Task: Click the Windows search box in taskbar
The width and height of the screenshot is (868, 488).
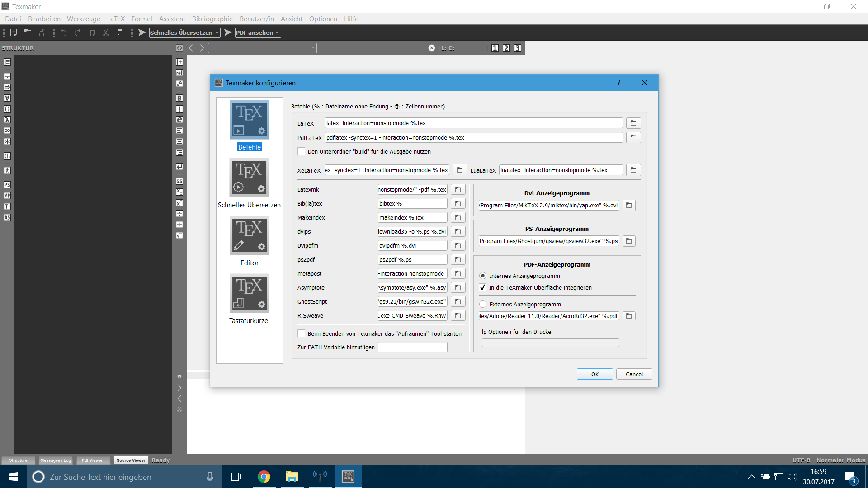Action: pyautogui.click(x=125, y=477)
